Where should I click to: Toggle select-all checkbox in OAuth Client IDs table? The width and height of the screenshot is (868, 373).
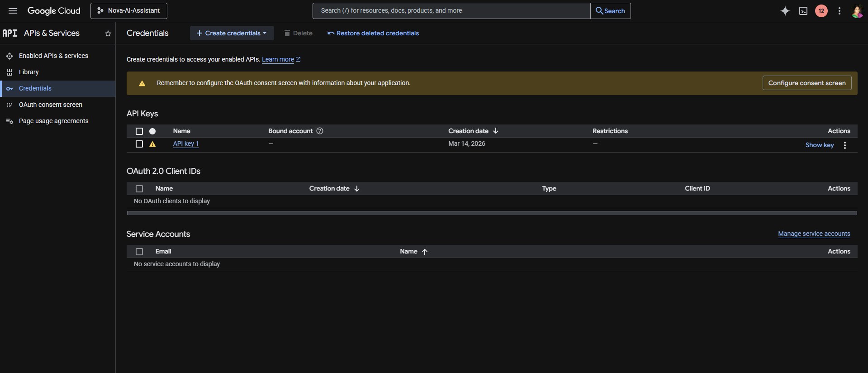pos(139,189)
